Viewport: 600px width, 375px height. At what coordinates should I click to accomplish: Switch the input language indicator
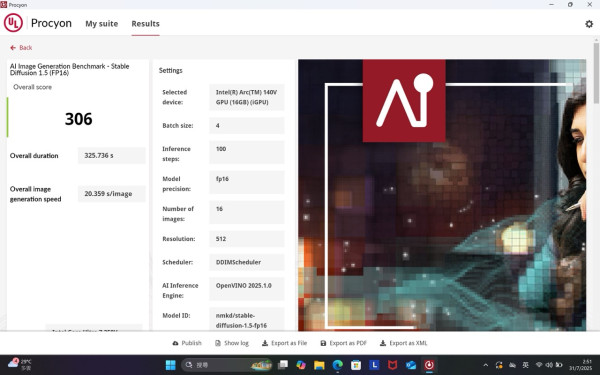(x=525, y=365)
